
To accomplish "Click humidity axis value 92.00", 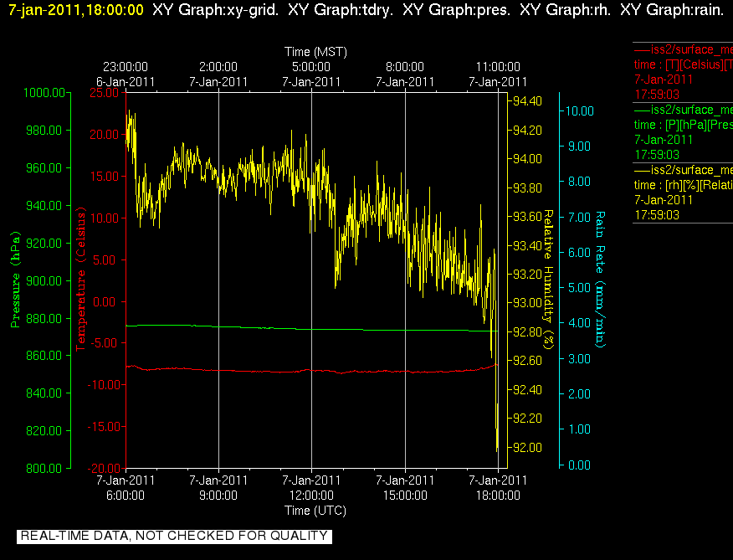I will click(528, 448).
